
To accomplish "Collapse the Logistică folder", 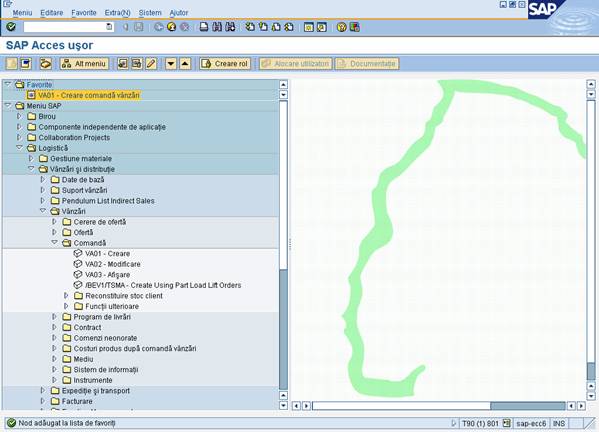I will (19, 147).
